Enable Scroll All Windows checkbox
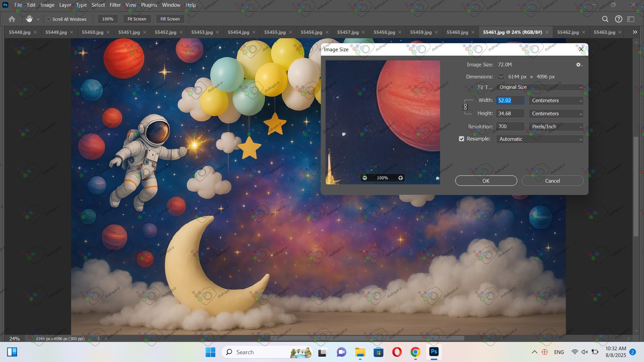The image size is (644, 362). pos(49,19)
